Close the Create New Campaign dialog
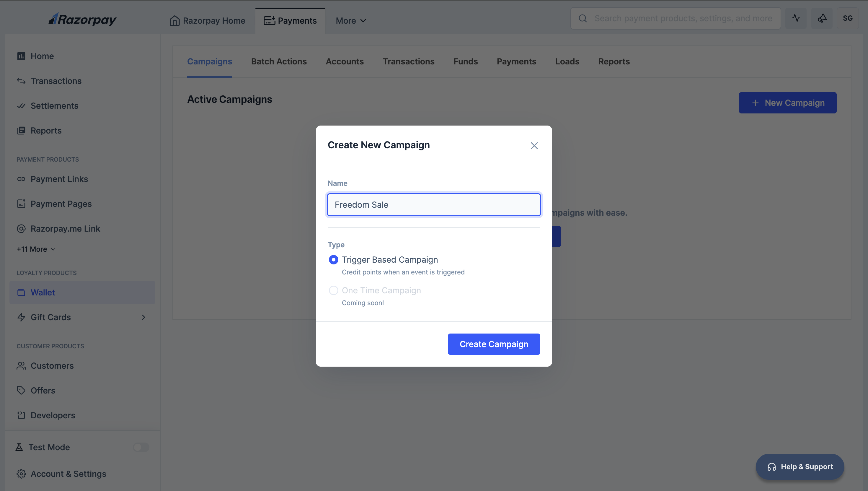This screenshot has width=868, height=491. click(x=534, y=145)
